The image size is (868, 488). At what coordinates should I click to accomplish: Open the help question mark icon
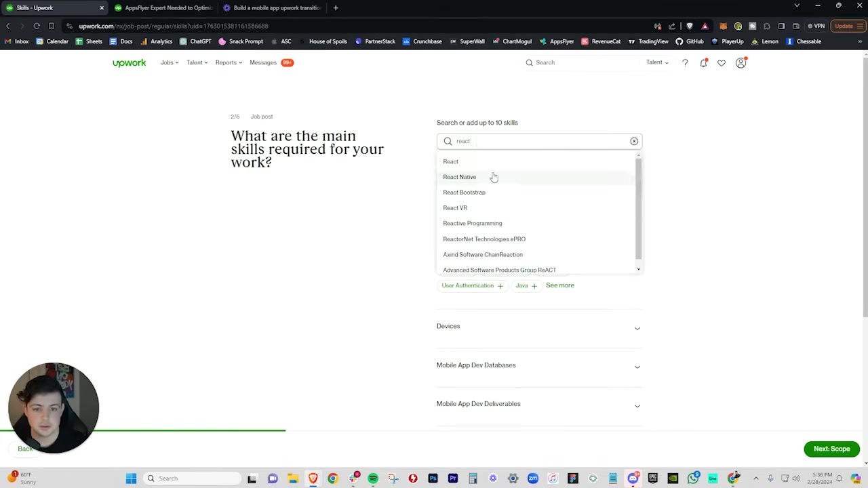pos(685,63)
